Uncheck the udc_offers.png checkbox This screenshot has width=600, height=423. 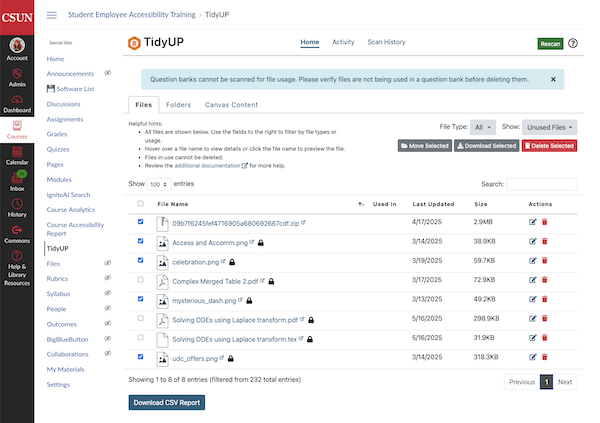(x=140, y=357)
